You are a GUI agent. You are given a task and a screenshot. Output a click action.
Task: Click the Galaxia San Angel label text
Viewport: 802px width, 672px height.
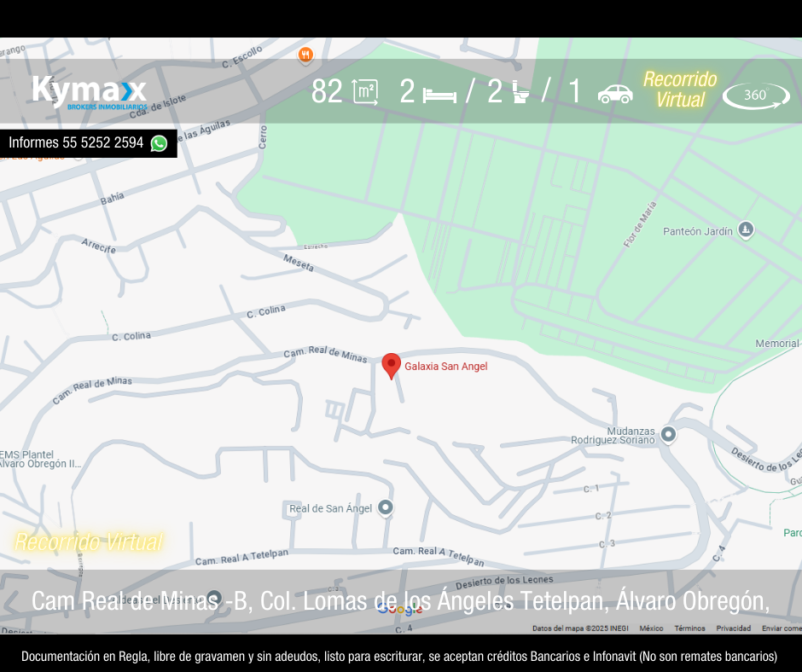pos(446,366)
